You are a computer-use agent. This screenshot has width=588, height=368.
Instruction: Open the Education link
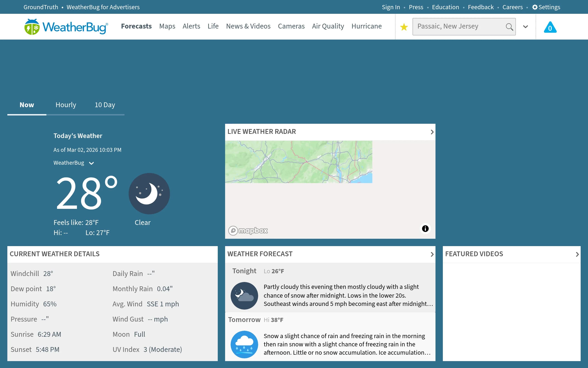[x=445, y=7]
